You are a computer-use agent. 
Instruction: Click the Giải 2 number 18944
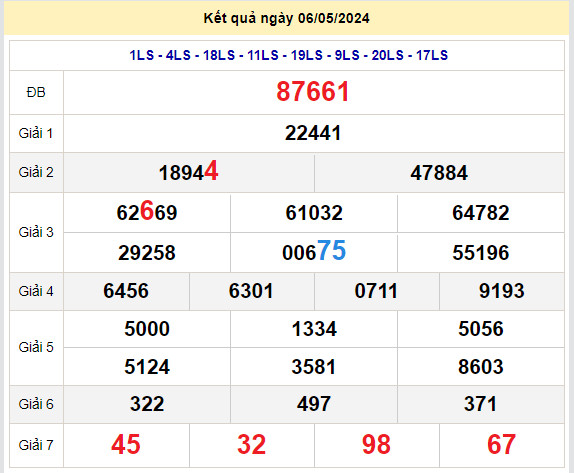click(x=189, y=171)
